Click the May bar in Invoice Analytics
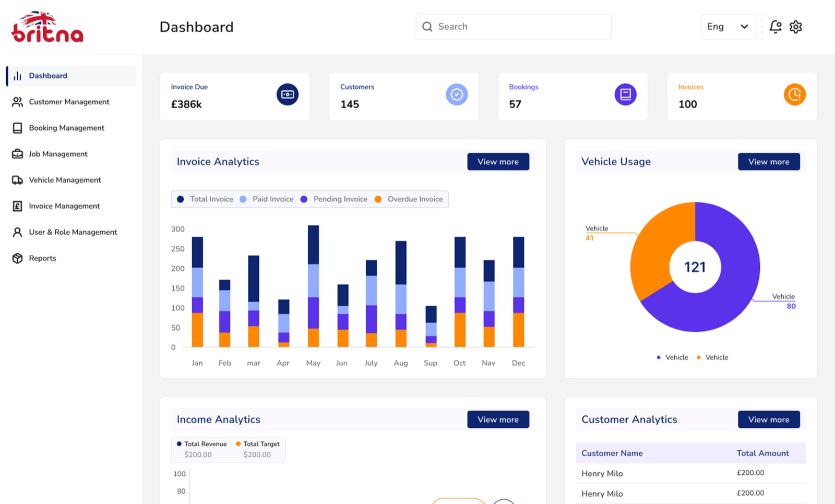This screenshot has height=504, width=835. tap(313, 286)
